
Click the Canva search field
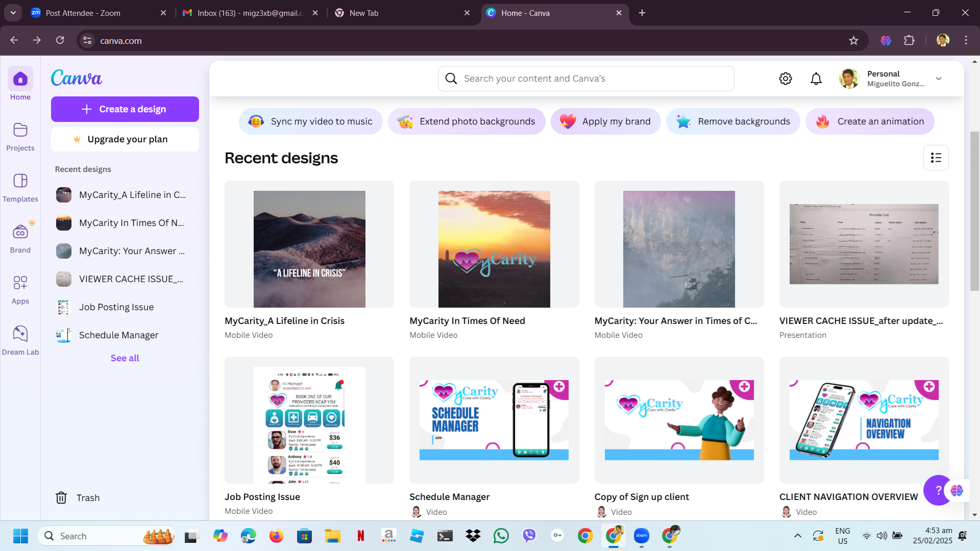click(x=586, y=79)
